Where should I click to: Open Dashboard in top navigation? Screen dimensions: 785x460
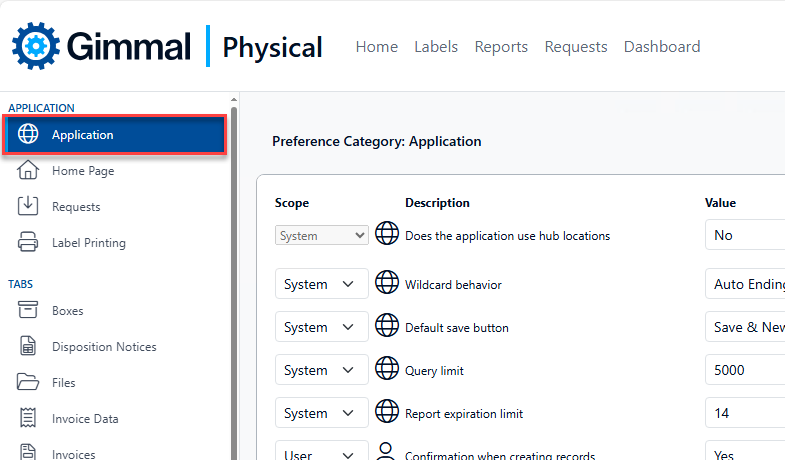(x=662, y=47)
